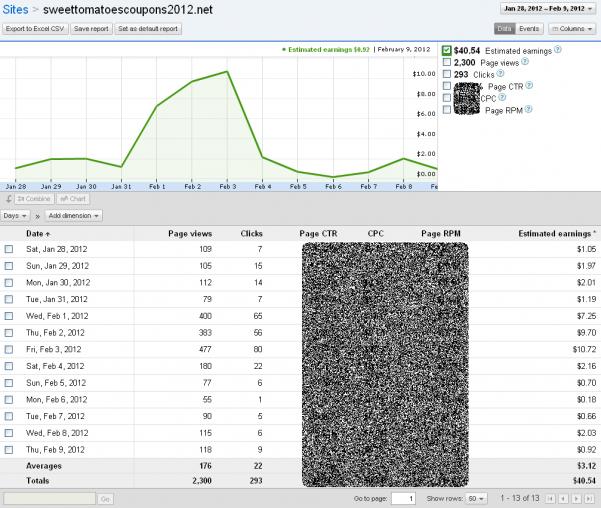The height and width of the screenshot is (508, 601).
Task: Click the Chart toolbar button
Action: [x=73, y=199]
